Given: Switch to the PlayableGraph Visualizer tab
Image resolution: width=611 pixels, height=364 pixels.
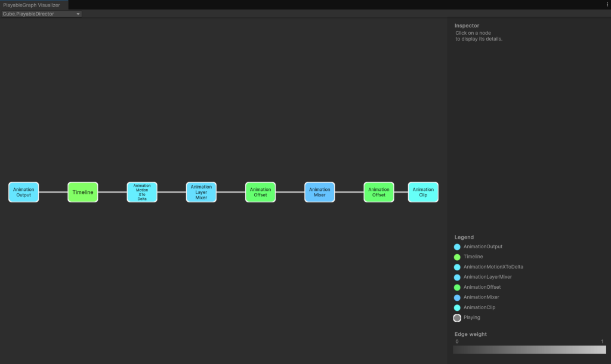Looking at the screenshot, I should click(x=32, y=5).
